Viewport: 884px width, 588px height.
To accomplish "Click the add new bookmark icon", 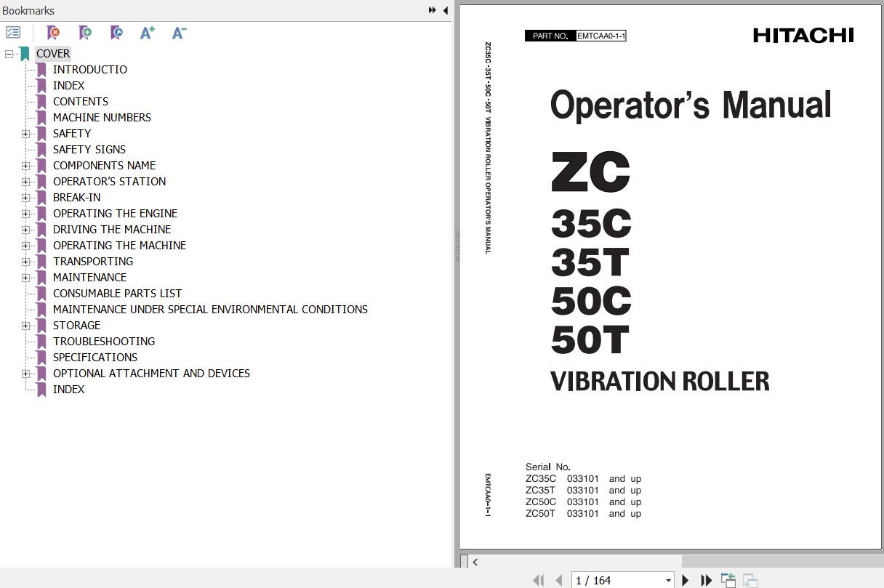I will pos(85,33).
